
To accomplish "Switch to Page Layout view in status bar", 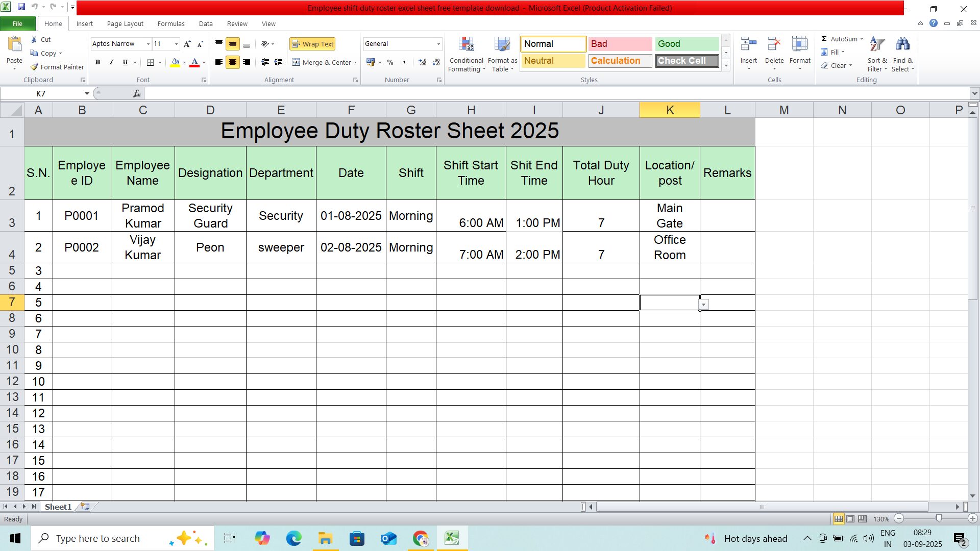I will point(850,518).
